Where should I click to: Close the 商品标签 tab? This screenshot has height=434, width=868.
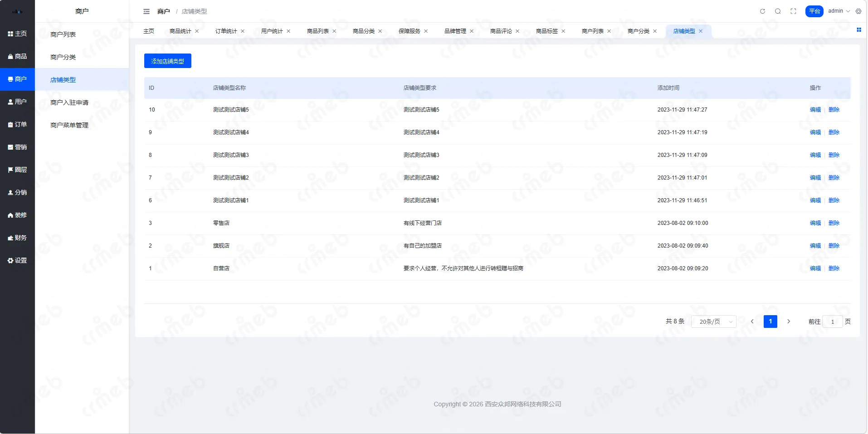coord(563,31)
